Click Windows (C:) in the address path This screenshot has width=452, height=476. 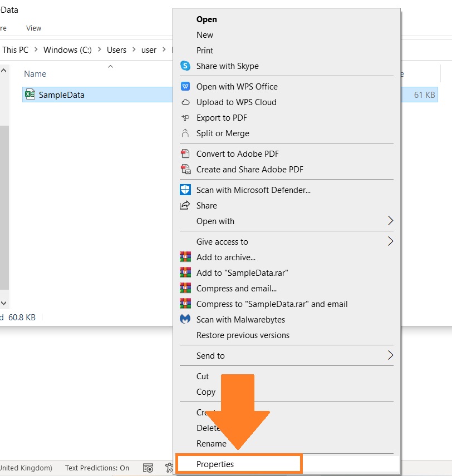[x=67, y=50]
